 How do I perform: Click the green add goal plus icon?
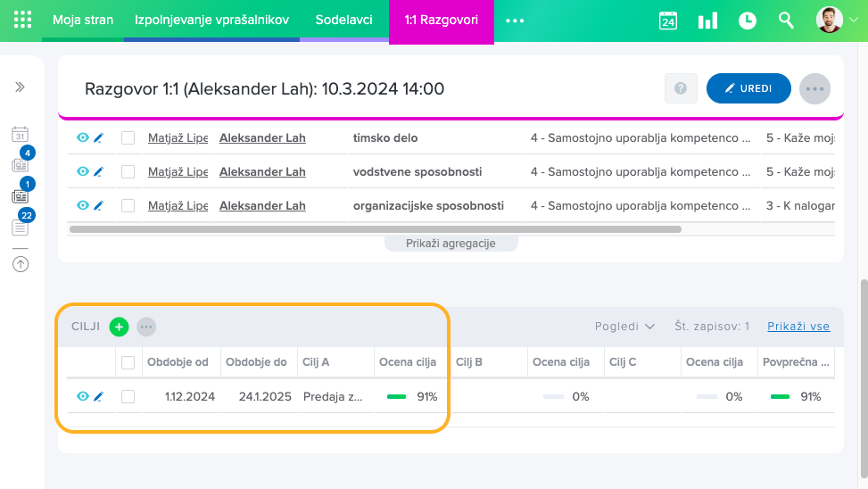(x=119, y=327)
